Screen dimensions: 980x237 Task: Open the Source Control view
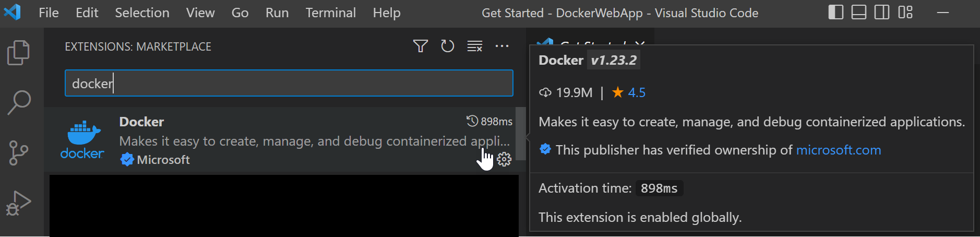19,153
